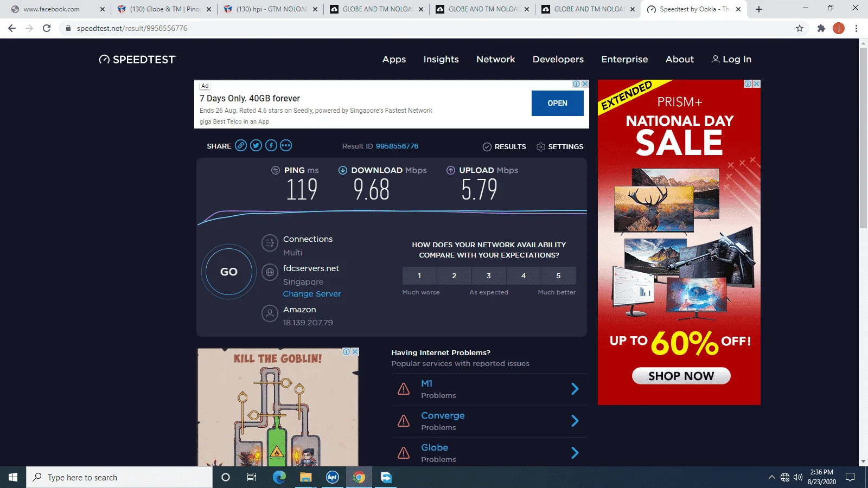Go back to the previous page
This screenshot has height=488, width=868.
click(12, 28)
